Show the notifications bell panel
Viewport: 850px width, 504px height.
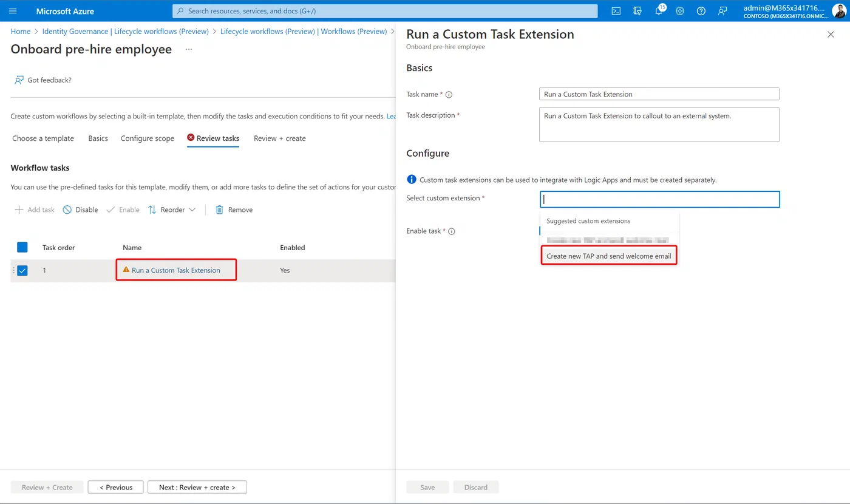tap(659, 11)
